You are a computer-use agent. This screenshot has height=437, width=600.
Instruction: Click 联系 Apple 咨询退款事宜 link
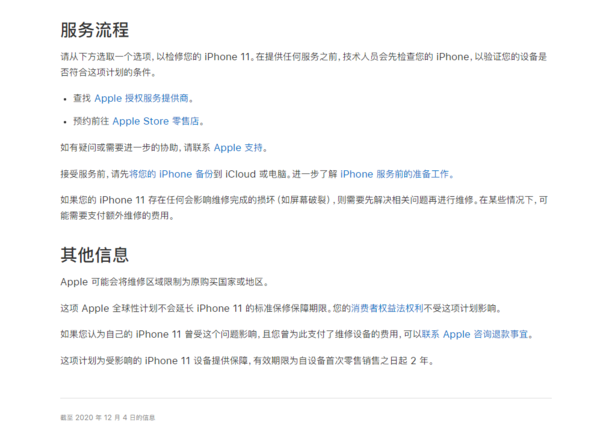[x=475, y=334]
